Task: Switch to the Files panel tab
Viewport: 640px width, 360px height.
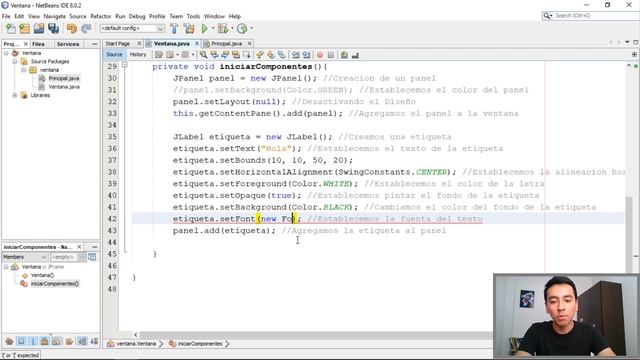Action: 38,44
